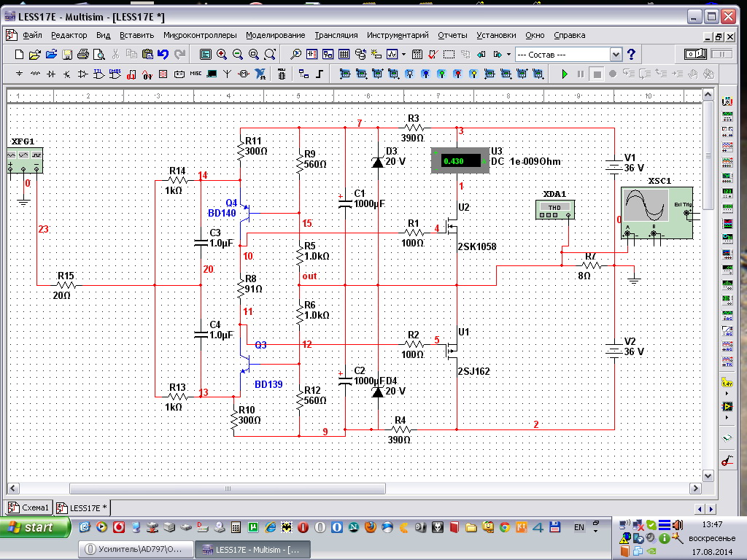The width and height of the screenshot is (747, 560).
Task: Click the Undo arrow icon
Action: [x=163, y=55]
